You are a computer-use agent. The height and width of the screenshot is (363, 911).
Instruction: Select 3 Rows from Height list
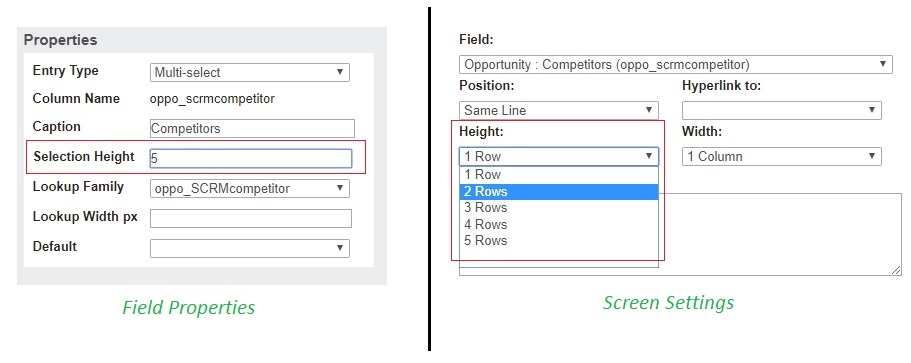[x=559, y=208]
